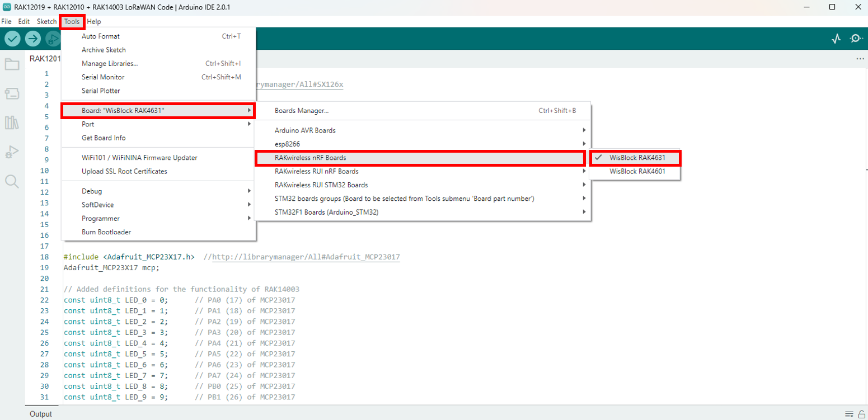This screenshot has width=868, height=420.
Task: Expand the SoftDevice submenu
Action: [x=158, y=205]
